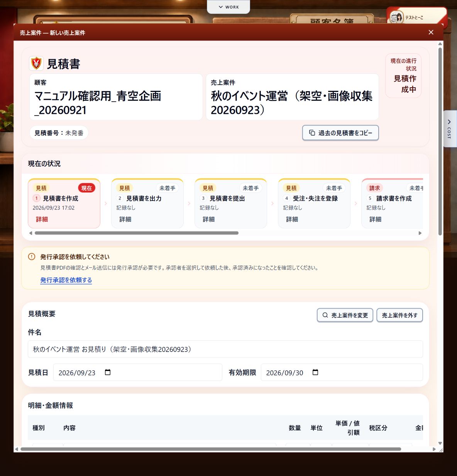Screen dimensions: 457x476
Task: Click the テストとーこ user avatar
Action: tap(396, 17)
